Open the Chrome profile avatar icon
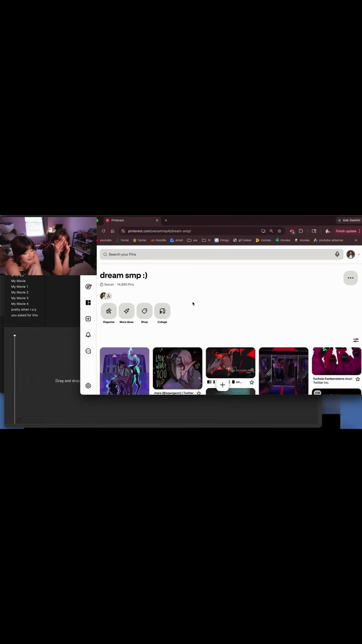The height and width of the screenshot is (644, 362). tap(328, 231)
